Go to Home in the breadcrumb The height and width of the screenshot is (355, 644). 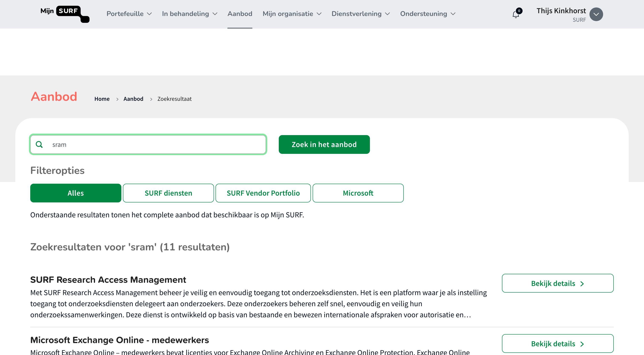coord(102,99)
